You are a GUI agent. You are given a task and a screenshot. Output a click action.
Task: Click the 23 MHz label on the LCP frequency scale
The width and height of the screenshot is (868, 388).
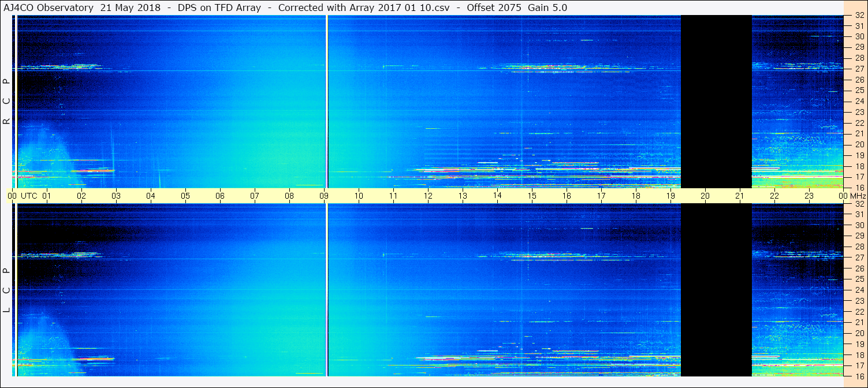(859, 301)
